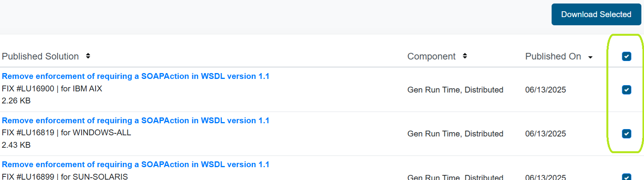
Task: Toggle the Published On descending sort caret
Action: (x=590, y=57)
